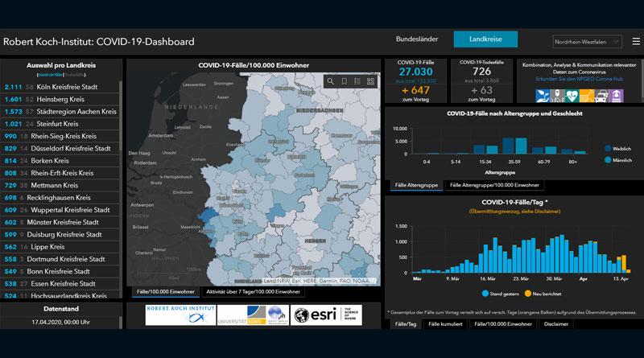Switch to Bundesländer view
Screen dimensions: 644x358
click(x=419, y=39)
